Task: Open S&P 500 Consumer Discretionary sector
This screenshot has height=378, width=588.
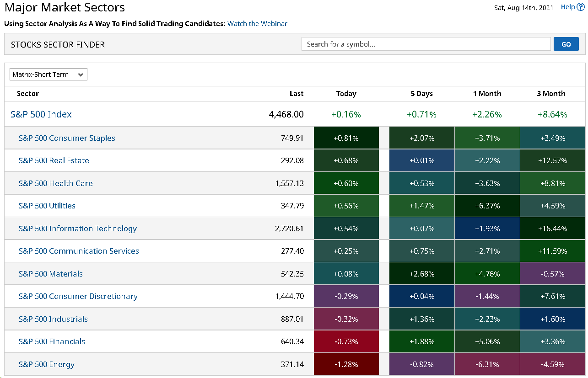Action: coord(78,296)
